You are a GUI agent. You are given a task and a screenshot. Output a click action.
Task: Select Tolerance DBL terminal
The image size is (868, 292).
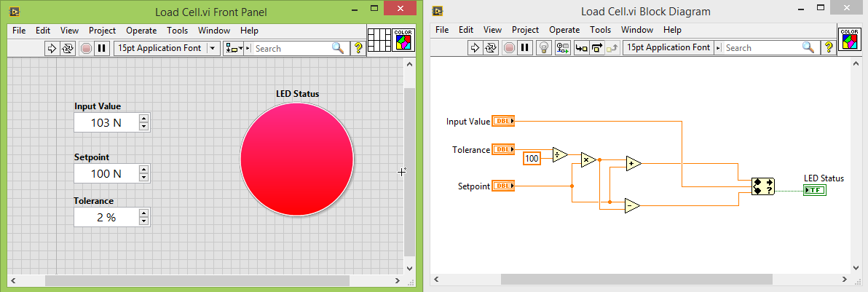point(503,149)
